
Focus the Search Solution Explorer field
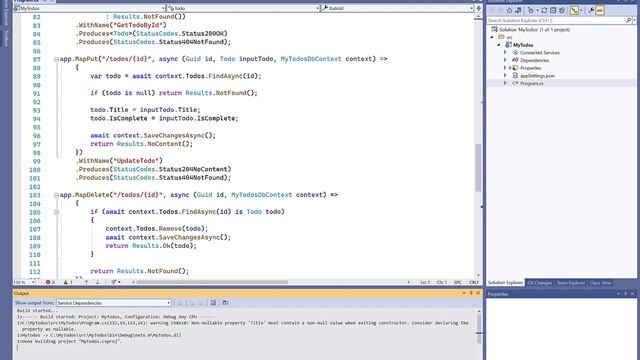[x=556, y=20]
